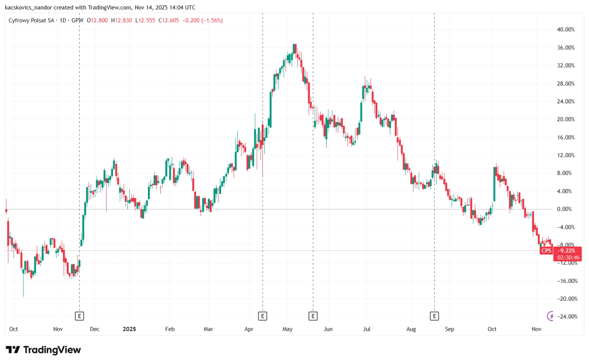589x364 pixels.
Task: Click the Feb label on time axis
Action: [x=170, y=329]
